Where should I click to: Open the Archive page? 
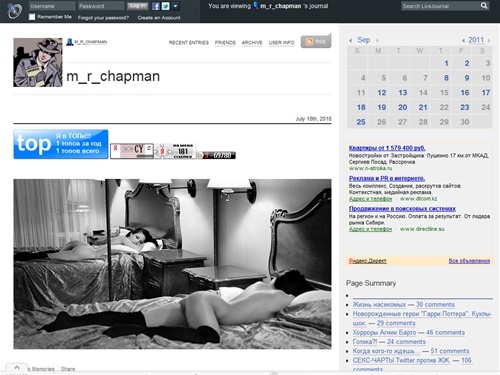(x=252, y=43)
